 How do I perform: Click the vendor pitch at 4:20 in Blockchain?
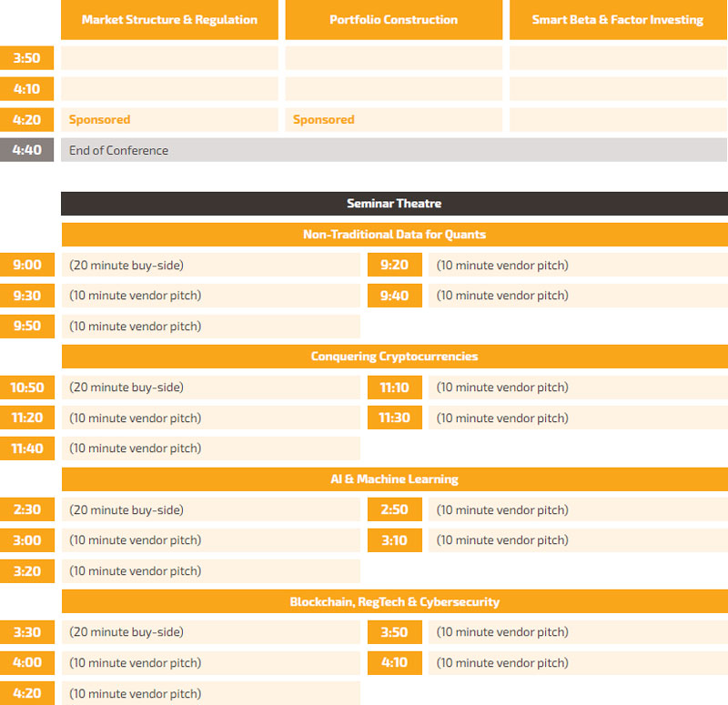[x=211, y=693]
